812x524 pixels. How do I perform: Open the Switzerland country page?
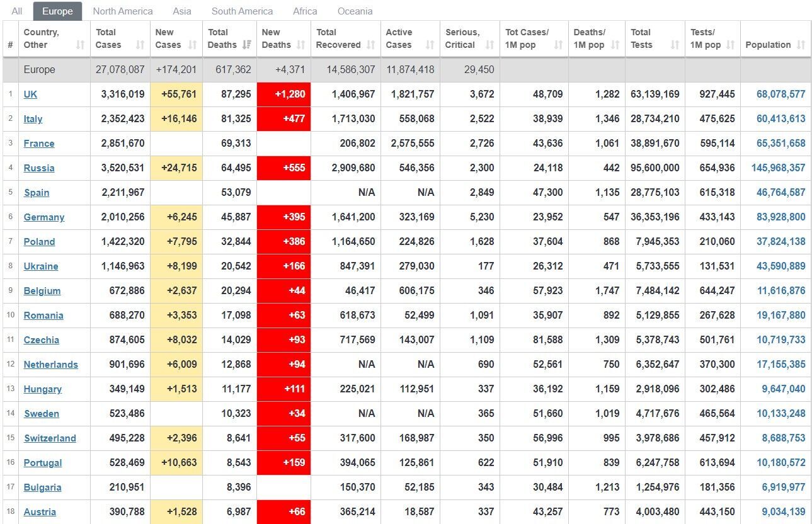pos(50,438)
